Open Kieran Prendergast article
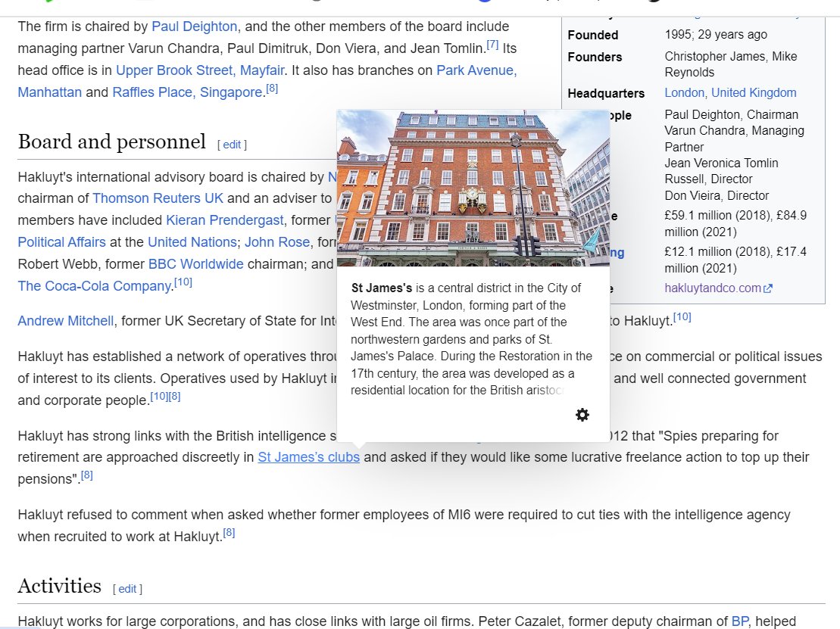The image size is (840, 629). click(225, 220)
